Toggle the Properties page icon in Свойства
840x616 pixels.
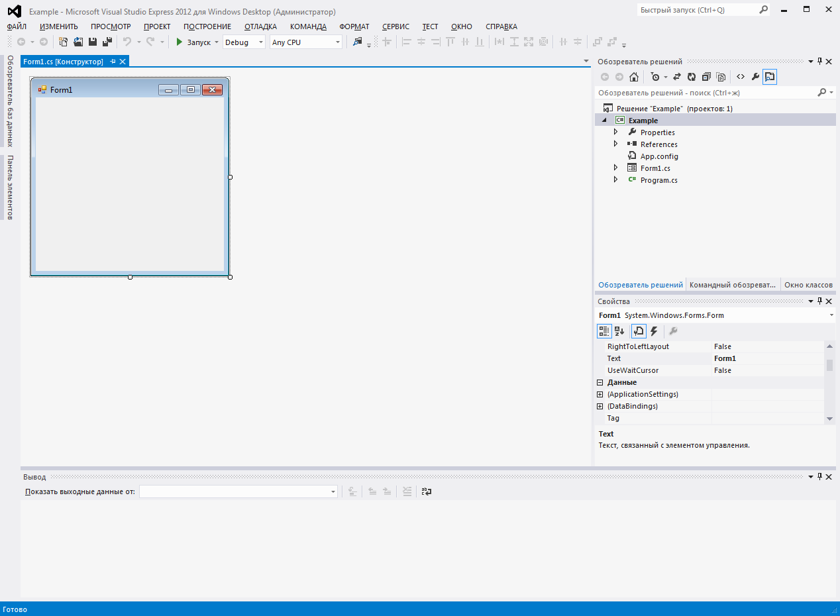point(639,331)
